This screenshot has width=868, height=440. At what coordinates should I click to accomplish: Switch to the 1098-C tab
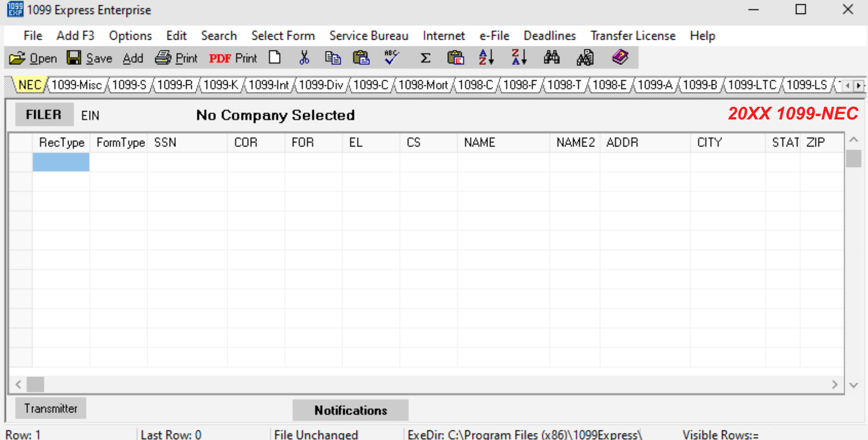[475, 85]
